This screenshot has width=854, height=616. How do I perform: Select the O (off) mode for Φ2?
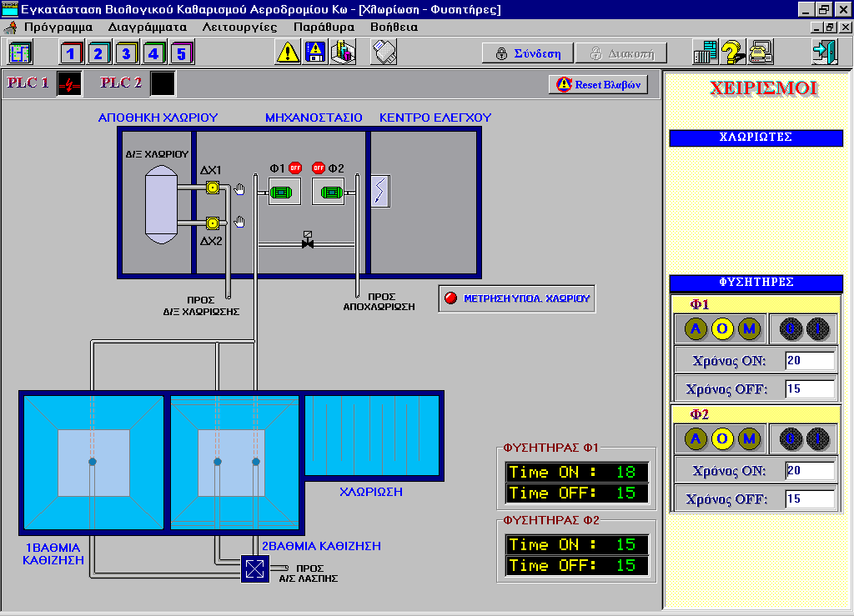coord(723,438)
